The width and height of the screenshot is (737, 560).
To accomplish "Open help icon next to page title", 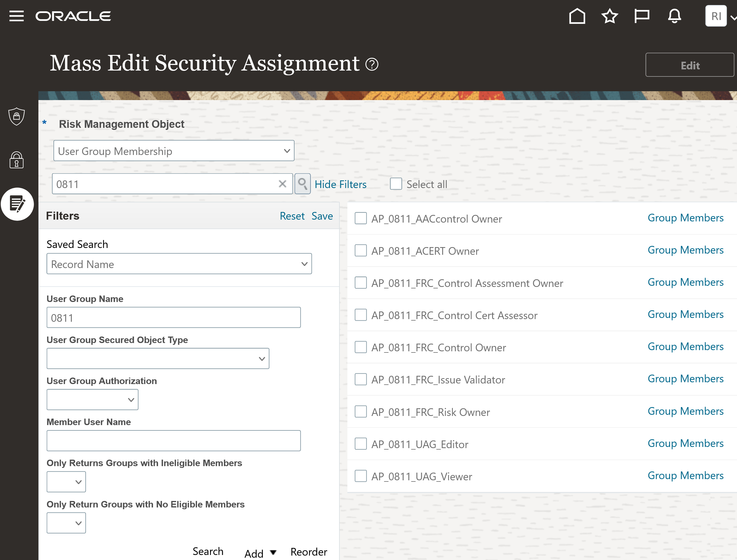I will click(x=372, y=64).
